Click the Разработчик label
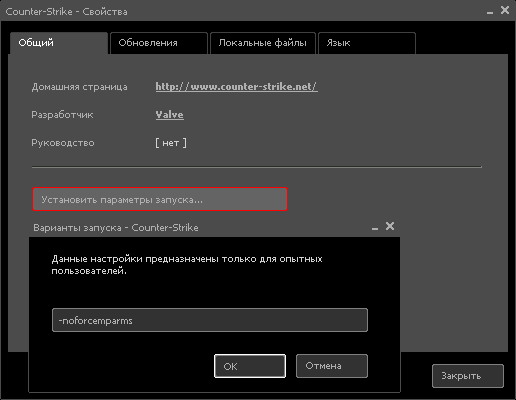Image resolution: width=516 pixels, height=400 pixels. tap(62, 115)
